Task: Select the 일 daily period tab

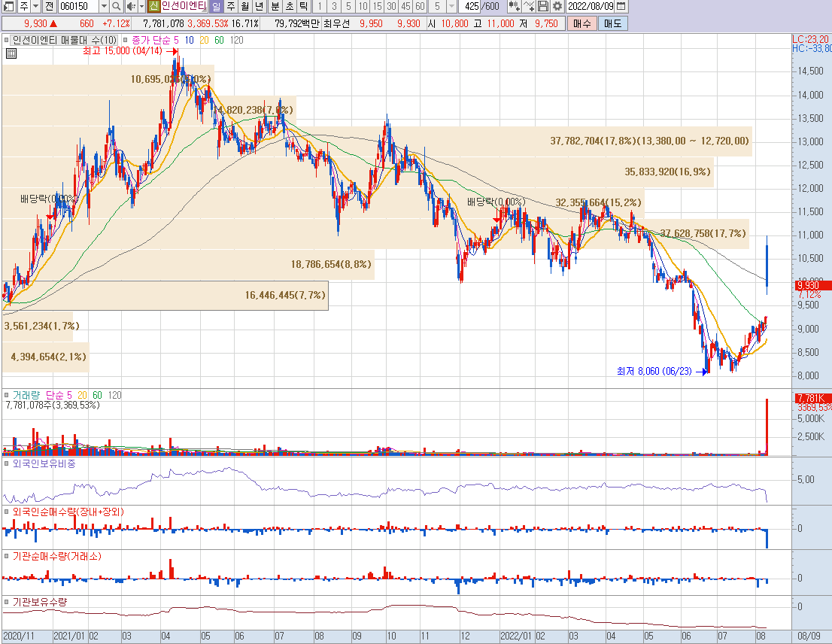Action: pyautogui.click(x=217, y=6)
